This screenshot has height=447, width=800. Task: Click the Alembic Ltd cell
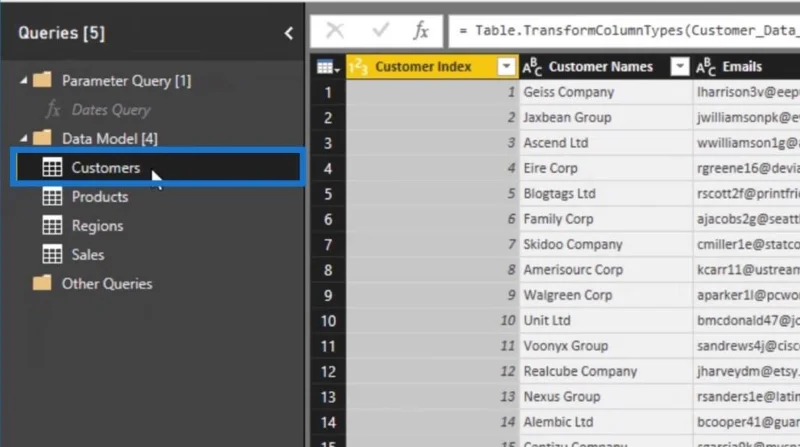(x=606, y=423)
